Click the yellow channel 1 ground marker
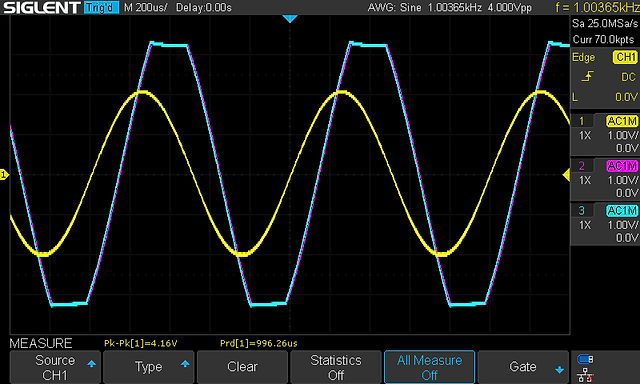This screenshot has width=640, height=384. pyautogui.click(x=4, y=175)
